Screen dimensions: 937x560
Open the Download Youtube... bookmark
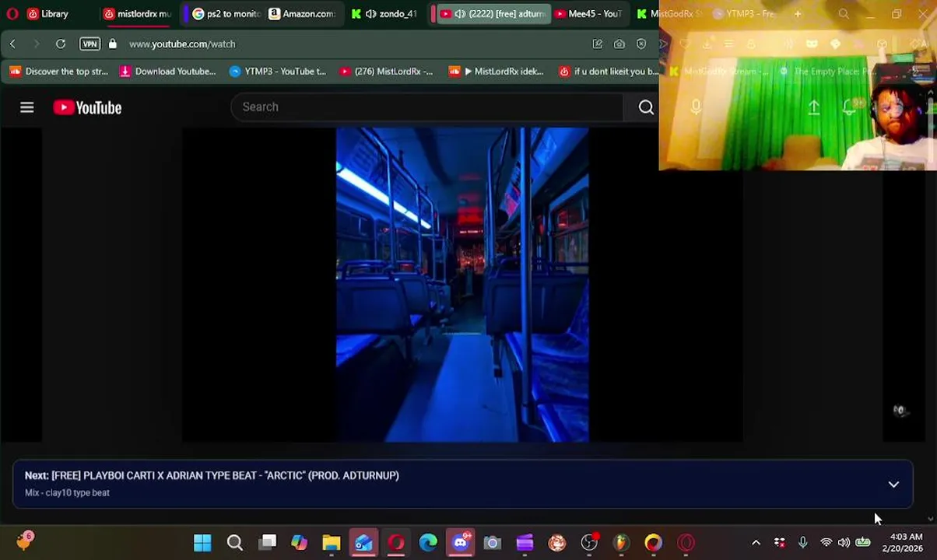pyautogui.click(x=167, y=72)
